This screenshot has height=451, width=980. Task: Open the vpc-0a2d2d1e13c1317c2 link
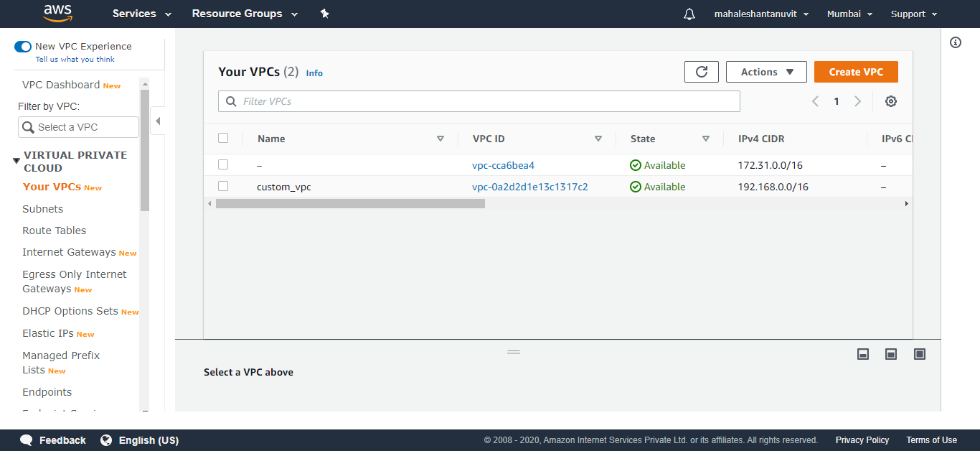(529, 187)
